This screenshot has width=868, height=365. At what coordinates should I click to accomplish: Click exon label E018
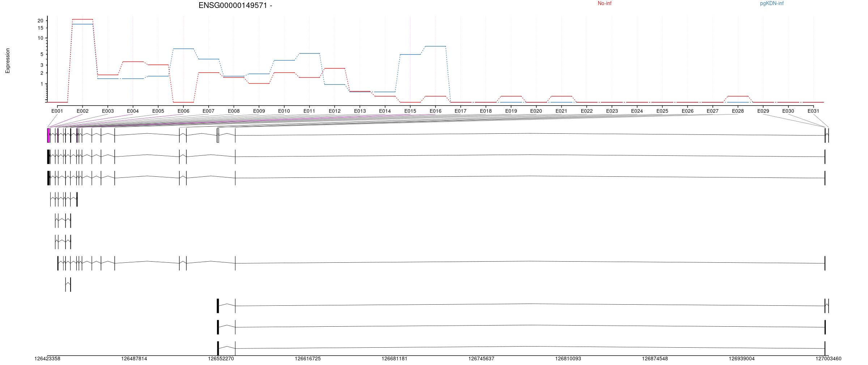[x=486, y=111]
